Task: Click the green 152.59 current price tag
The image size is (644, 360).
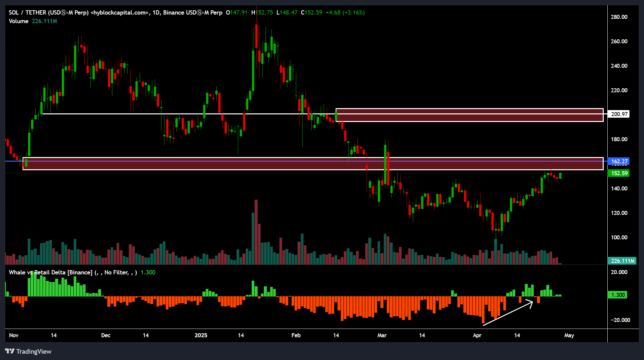Action: click(619, 173)
